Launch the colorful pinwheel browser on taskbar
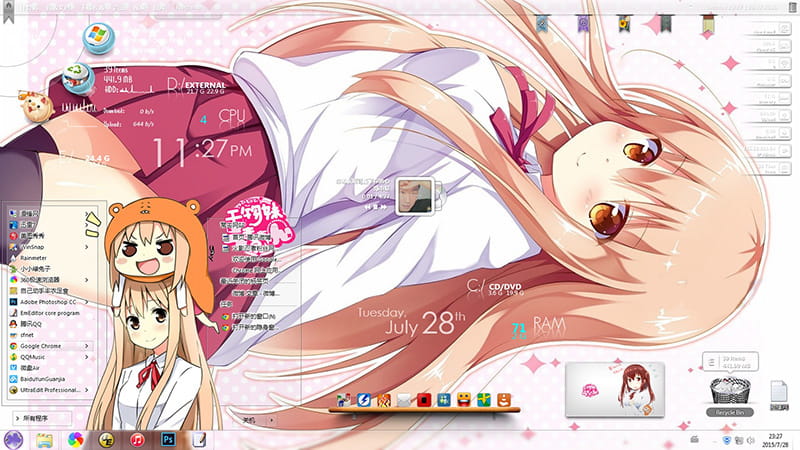 76,439
